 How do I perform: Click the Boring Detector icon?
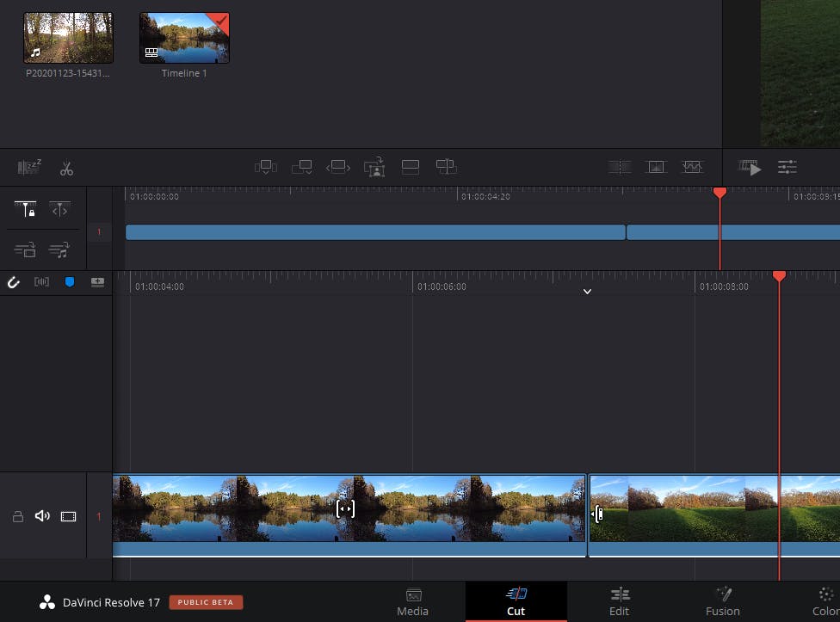(x=29, y=168)
